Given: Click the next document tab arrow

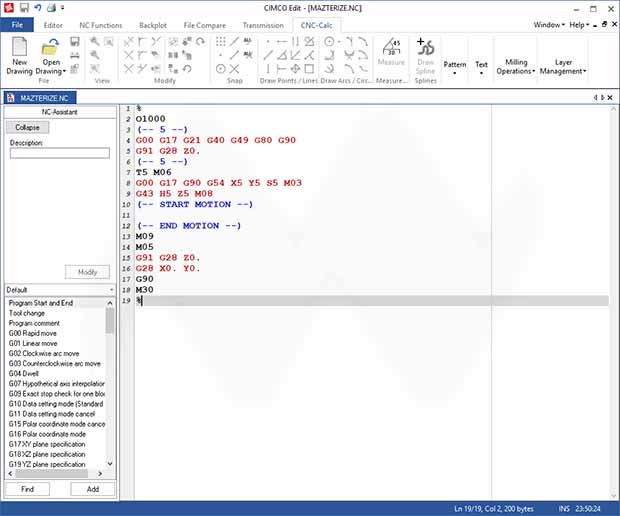Looking at the screenshot, I should pyautogui.click(x=603, y=97).
